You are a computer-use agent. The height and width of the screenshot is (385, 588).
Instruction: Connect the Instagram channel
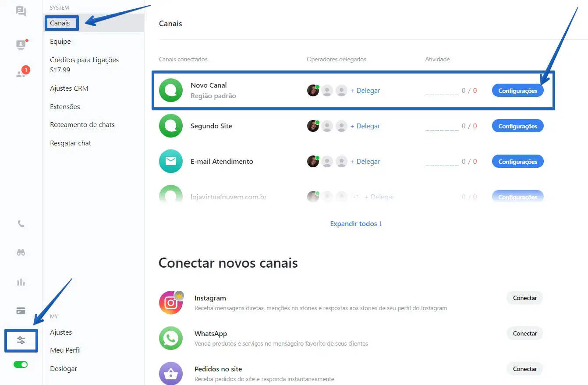point(524,298)
